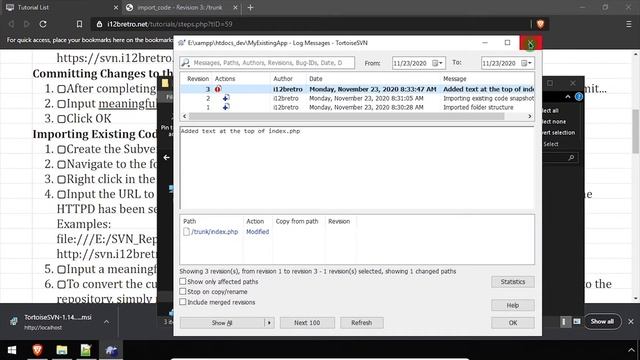Check the 'After completing' tutorial step checkbox

(x=62, y=89)
